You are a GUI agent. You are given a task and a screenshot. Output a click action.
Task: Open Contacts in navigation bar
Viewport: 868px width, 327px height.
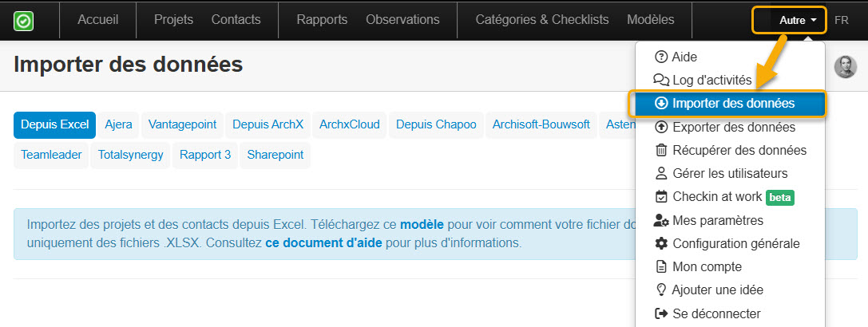pos(236,20)
